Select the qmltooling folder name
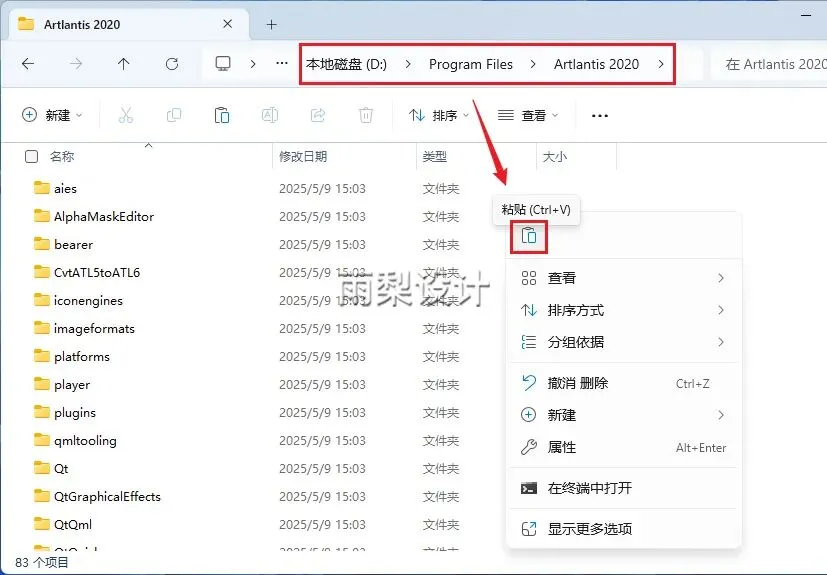Screen dimensions: 827x575 (x=85, y=440)
